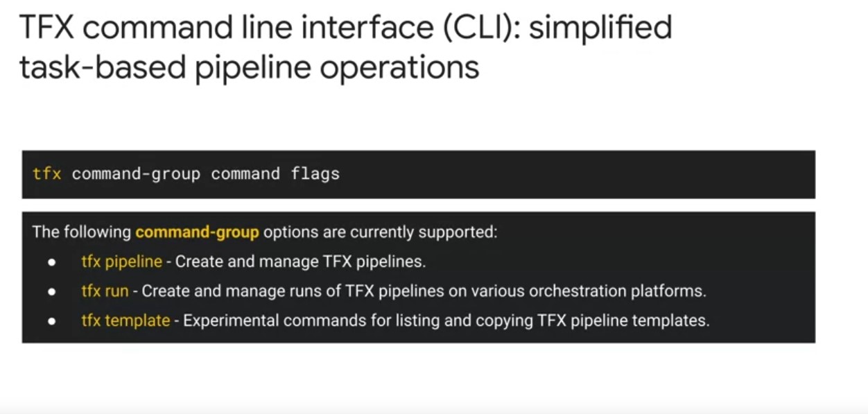
Task: Click the word "flags" in the code block
Action: pyautogui.click(x=315, y=173)
